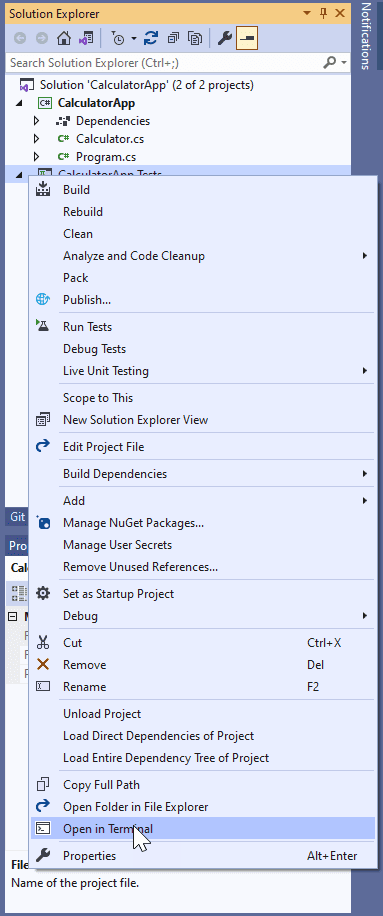Click the Publish globe icon
Screen dimensions: 383x916
pyautogui.click(x=43, y=300)
